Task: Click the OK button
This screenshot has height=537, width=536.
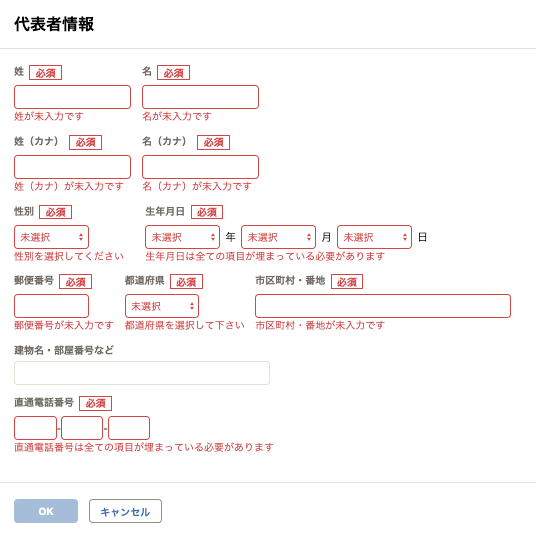Action: tap(46, 511)
